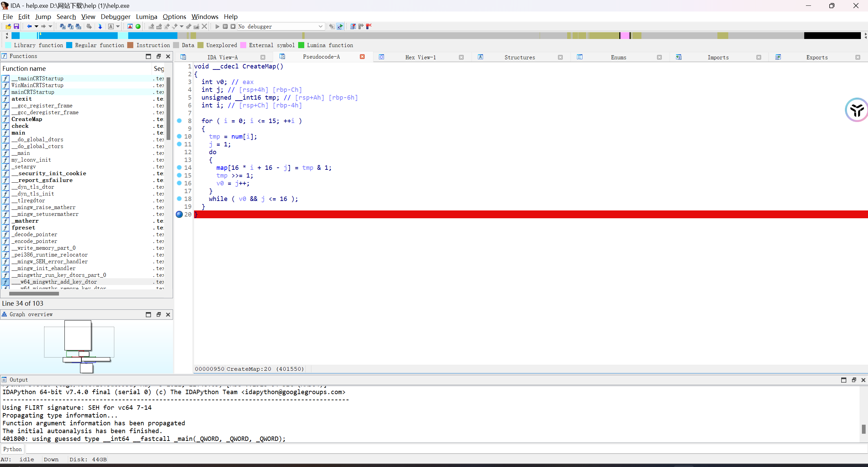Switch to the Hex View-1 tab
Screen dimensions: 868x467
tap(420, 57)
